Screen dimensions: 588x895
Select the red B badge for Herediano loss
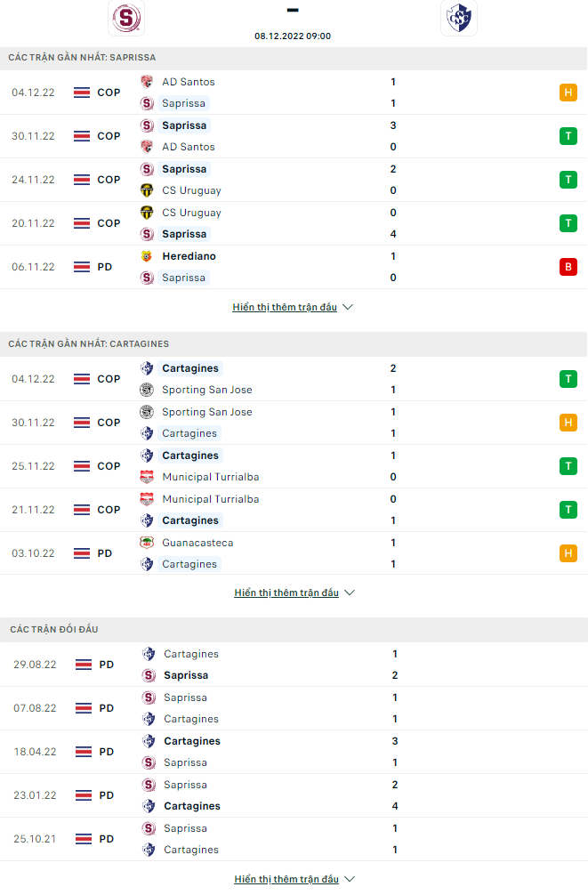(x=568, y=266)
